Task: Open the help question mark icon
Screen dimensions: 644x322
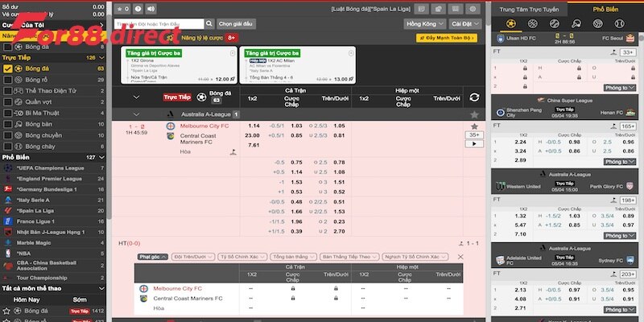Action: pyautogui.click(x=137, y=9)
